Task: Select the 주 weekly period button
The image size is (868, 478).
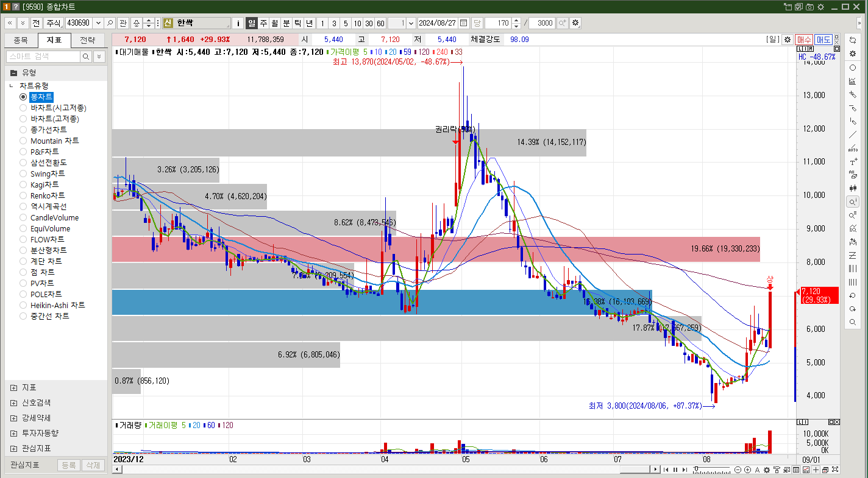Action: 263,23
